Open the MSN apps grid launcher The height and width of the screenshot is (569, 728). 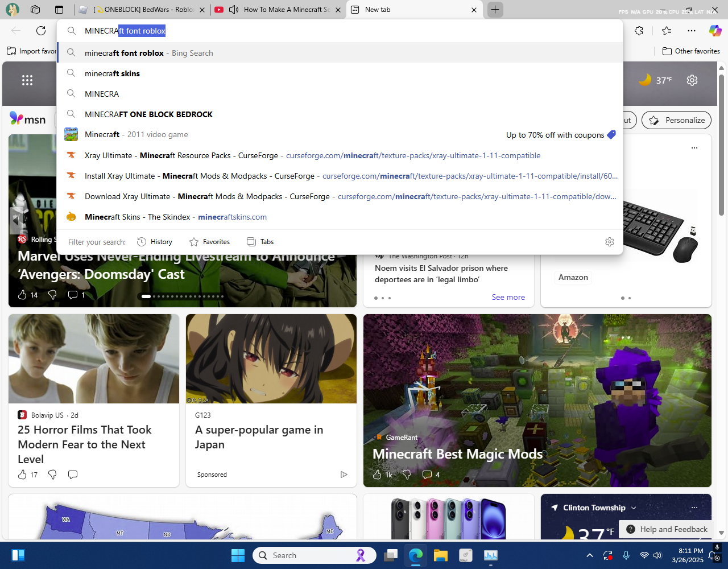(x=27, y=80)
